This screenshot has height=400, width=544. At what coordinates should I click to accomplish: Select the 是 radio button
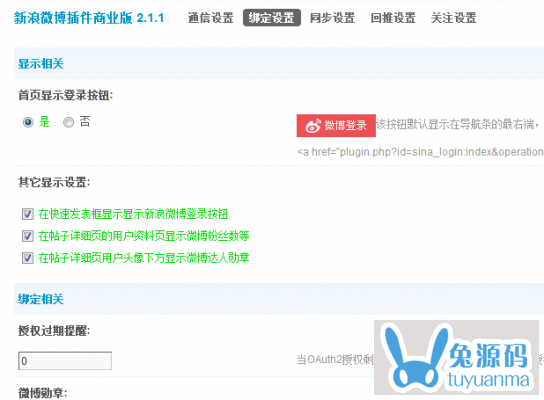pos(28,122)
